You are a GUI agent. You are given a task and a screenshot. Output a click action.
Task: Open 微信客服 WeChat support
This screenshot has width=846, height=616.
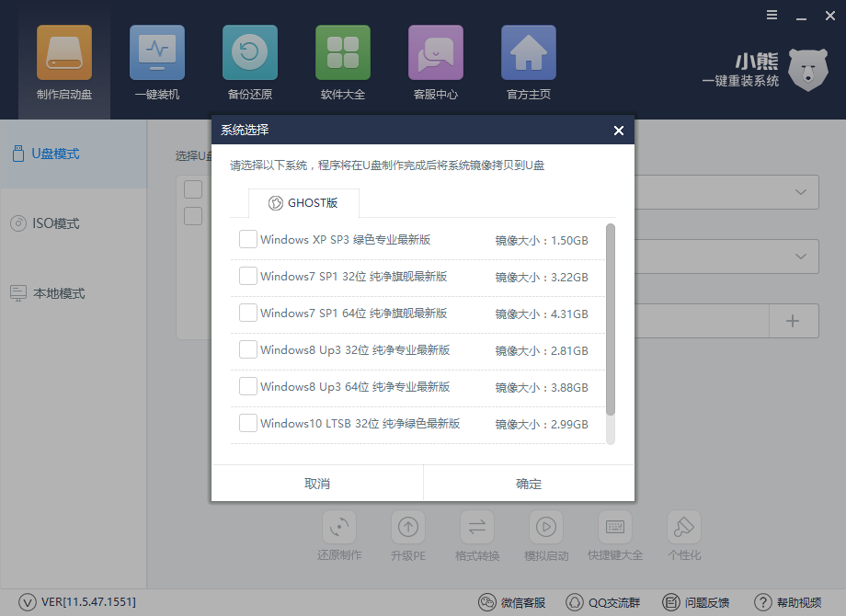pos(512,602)
